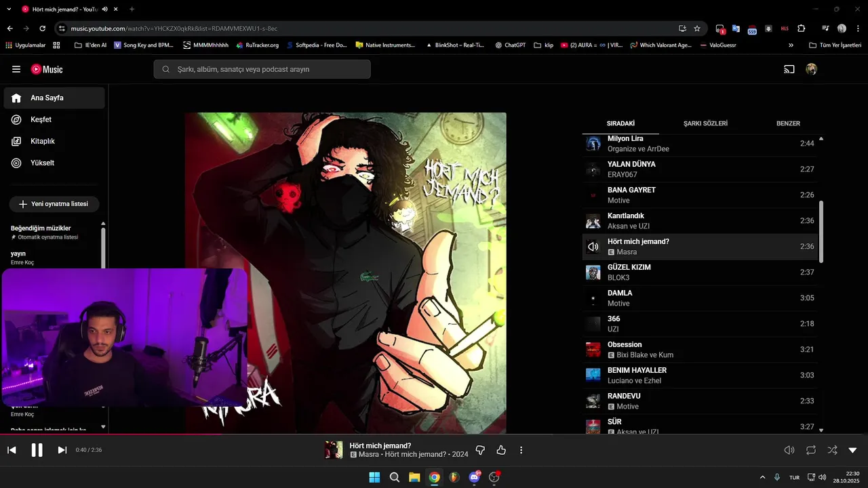Bookmark this page with the star
The height and width of the screenshot is (488, 868).
pos(697,28)
